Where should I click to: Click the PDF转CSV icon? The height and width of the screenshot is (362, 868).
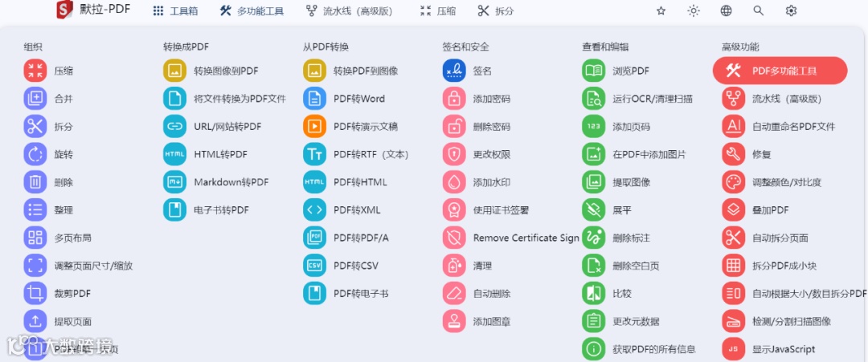[x=314, y=266]
